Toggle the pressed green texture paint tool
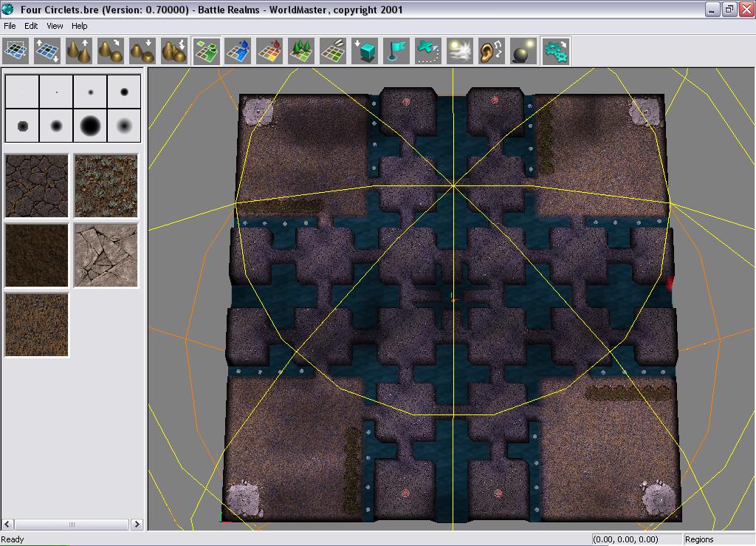756x546 pixels. (207, 51)
